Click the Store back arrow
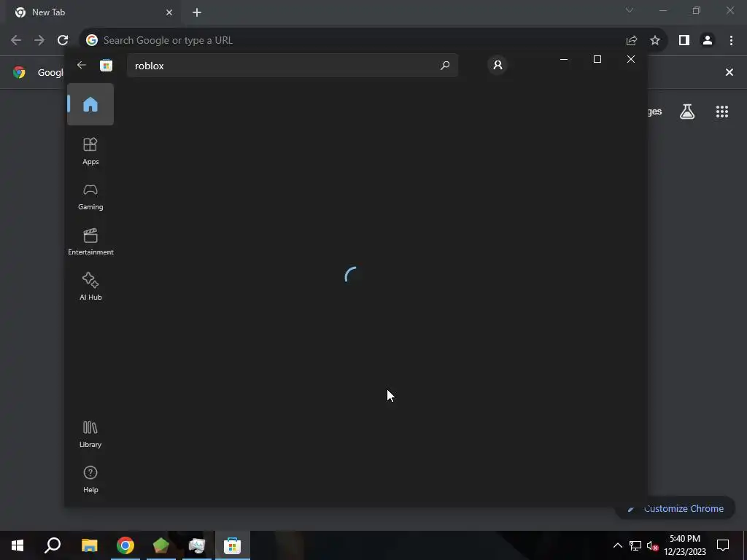Image resolution: width=747 pixels, height=560 pixels. point(82,65)
